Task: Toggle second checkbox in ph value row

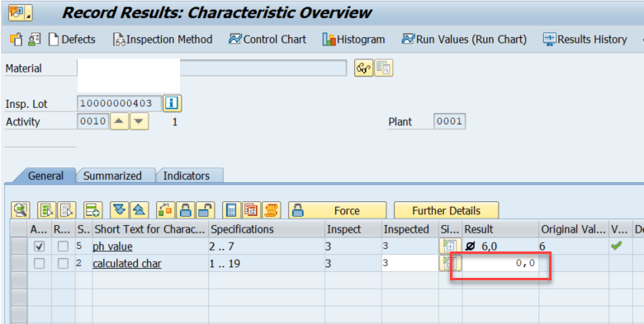Action: (63, 246)
